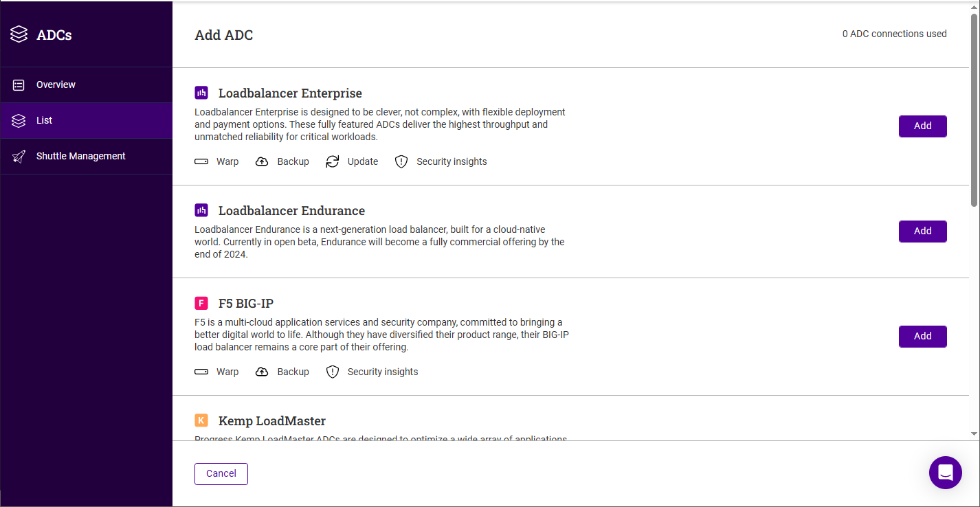Select the List menu item
The image size is (980, 507).
point(87,121)
